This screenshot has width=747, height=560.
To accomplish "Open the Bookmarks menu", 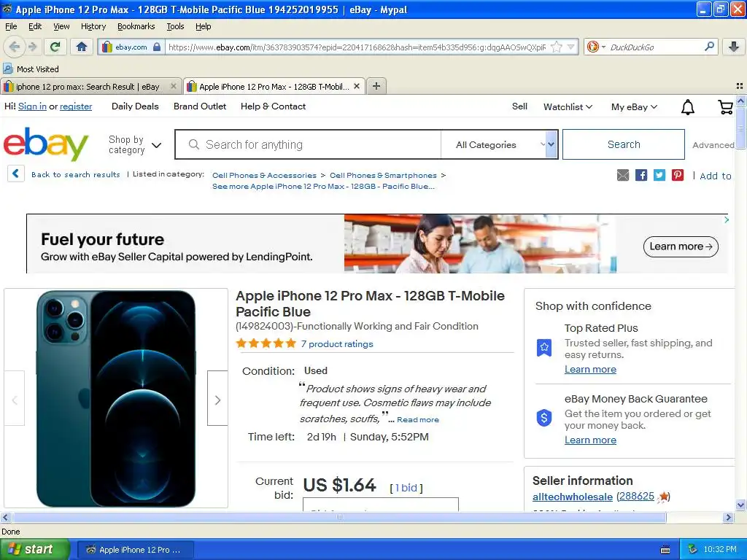I will pyautogui.click(x=136, y=26).
